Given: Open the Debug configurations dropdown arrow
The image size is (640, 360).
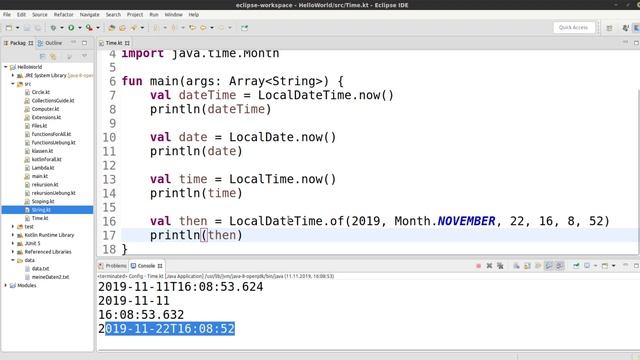Looking at the screenshot, I should 62,28.
